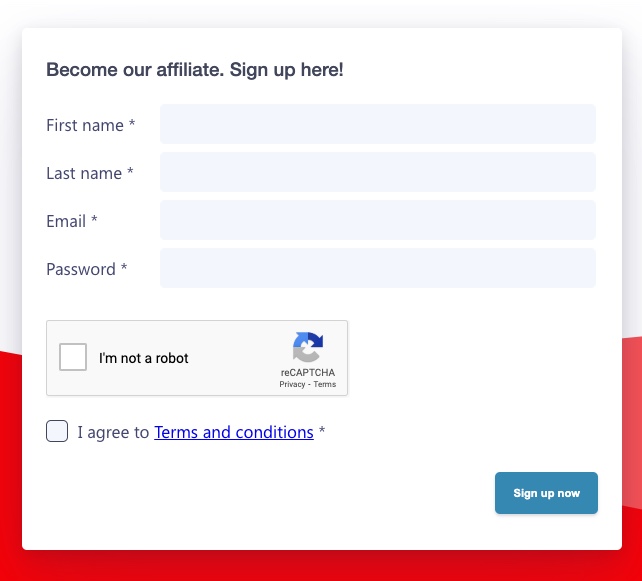Click the "First name" label

85,125
